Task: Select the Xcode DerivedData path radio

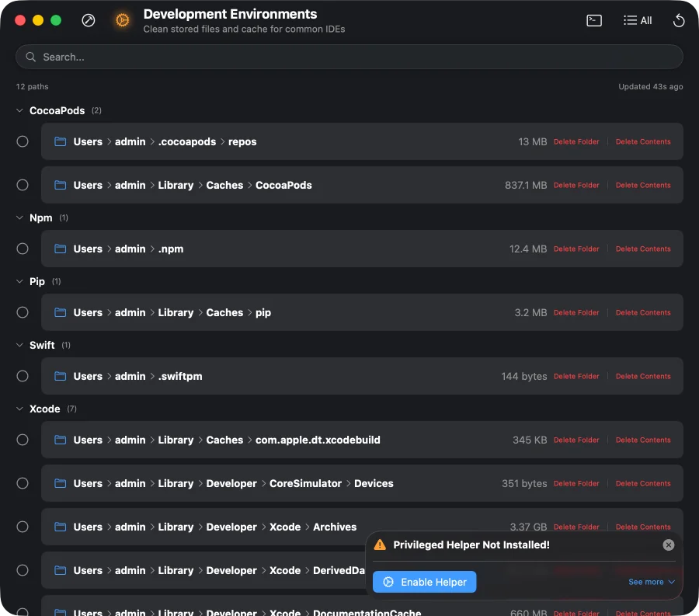Action: (x=23, y=570)
